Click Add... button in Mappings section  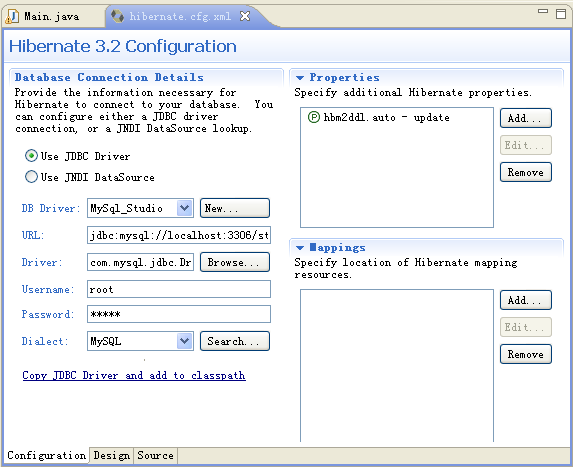pyautogui.click(x=526, y=300)
